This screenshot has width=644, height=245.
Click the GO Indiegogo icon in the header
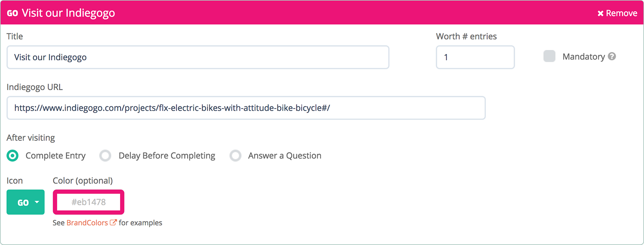tap(12, 13)
